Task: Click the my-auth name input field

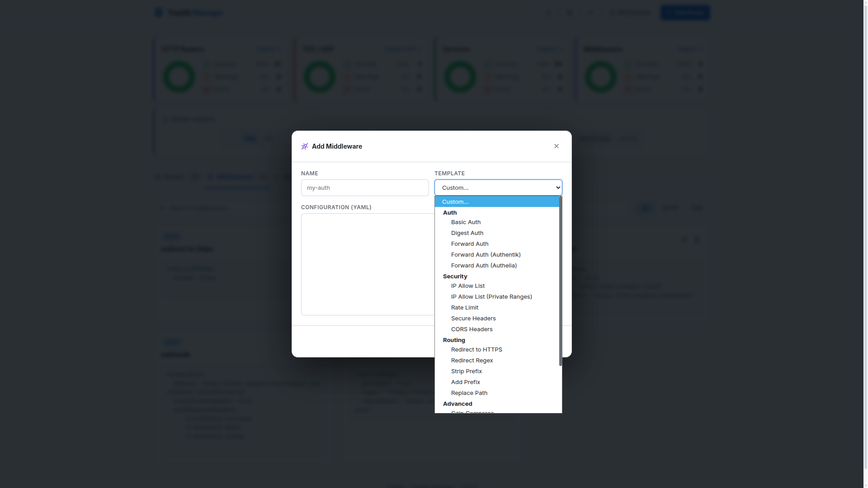Action: [x=364, y=188]
